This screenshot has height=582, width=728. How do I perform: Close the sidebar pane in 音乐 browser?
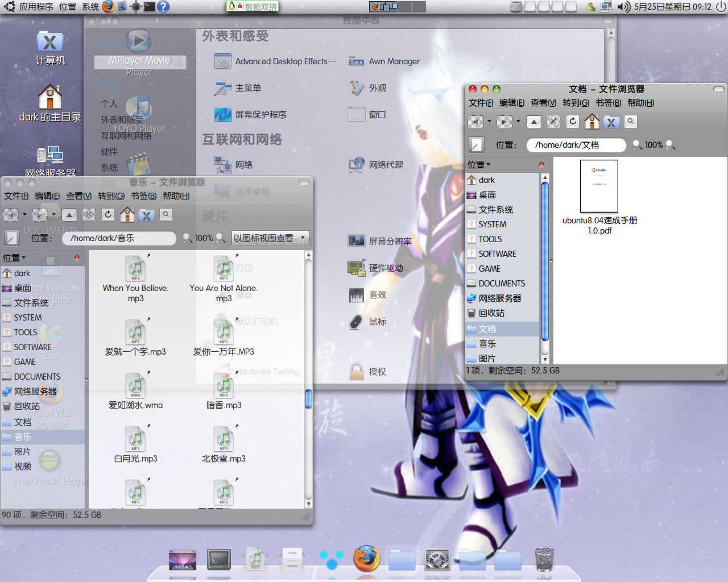pos(77,257)
